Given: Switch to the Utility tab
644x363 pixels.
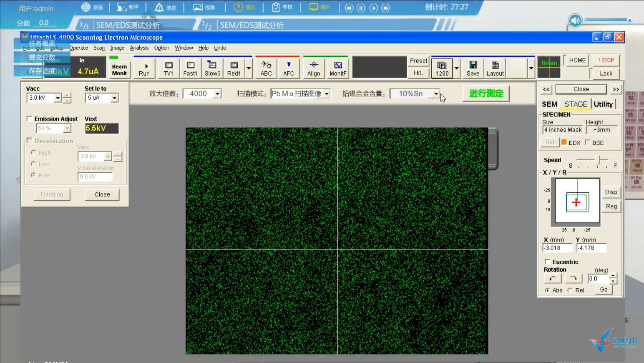Looking at the screenshot, I should 603,104.
